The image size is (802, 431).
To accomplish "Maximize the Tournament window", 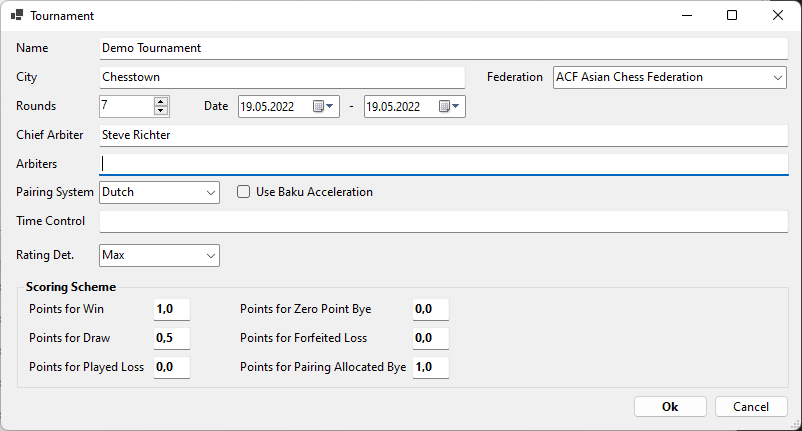I will pyautogui.click(x=732, y=16).
